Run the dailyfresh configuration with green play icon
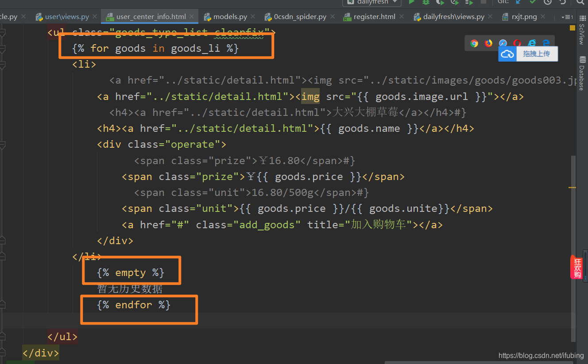 pyautogui.click(x=412, y=2)
